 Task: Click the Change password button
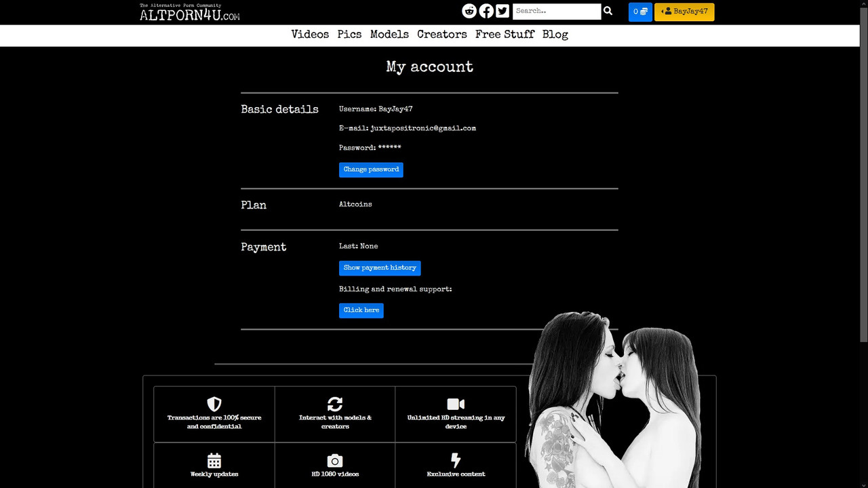click(x=371, y=170)
